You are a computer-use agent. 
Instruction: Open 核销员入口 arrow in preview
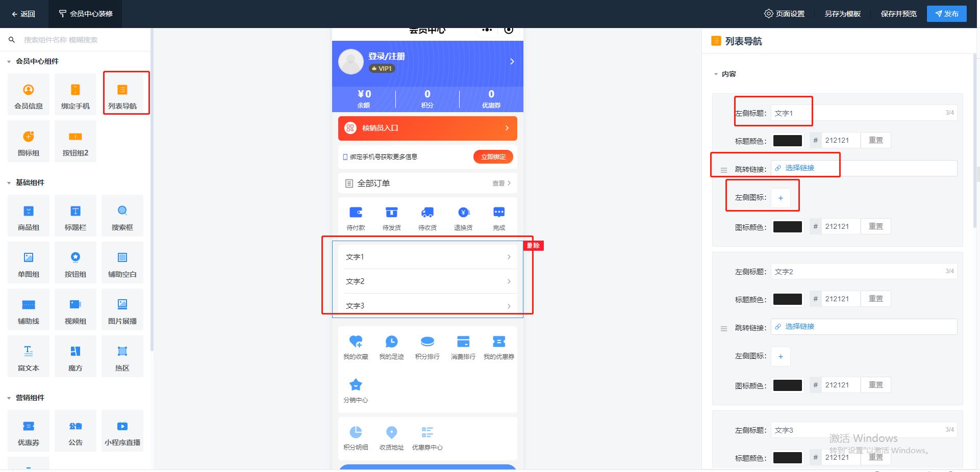pos(507,128)
